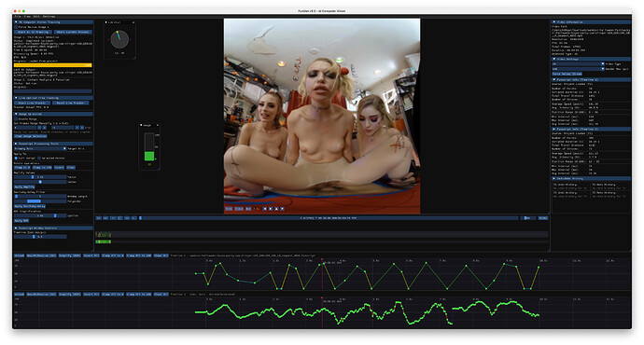The width and height of the screenshot is (644, 345).
Task: Toggle the Enable Range checkbox
Action: [x=16, y=119]
